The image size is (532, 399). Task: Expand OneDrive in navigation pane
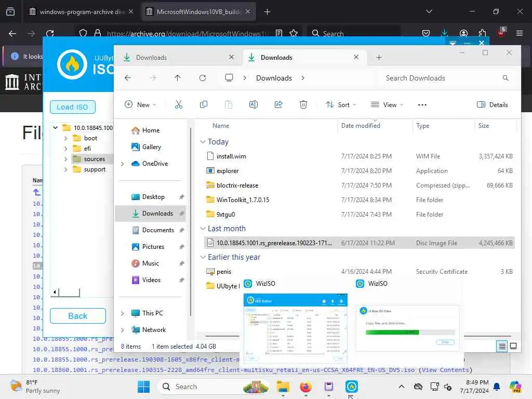click(x=123, y=164)
